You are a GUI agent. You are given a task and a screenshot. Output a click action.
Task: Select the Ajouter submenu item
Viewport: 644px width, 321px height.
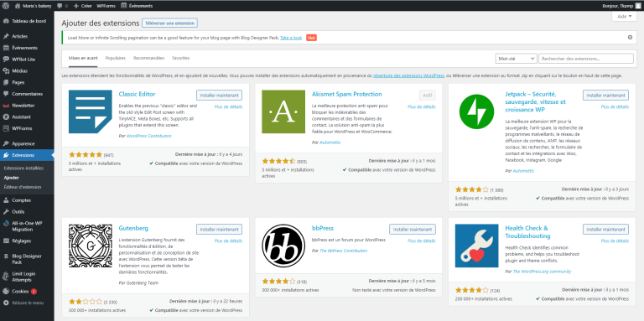(11, 178)
